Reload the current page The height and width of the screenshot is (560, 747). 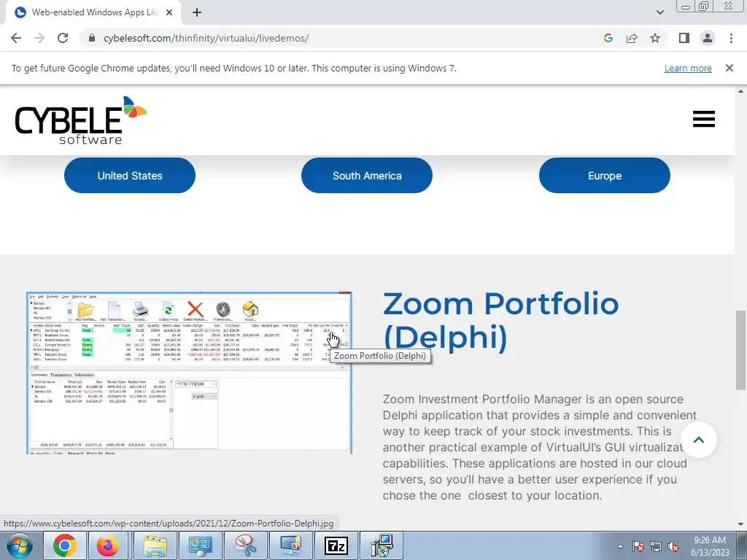(63, 38)
